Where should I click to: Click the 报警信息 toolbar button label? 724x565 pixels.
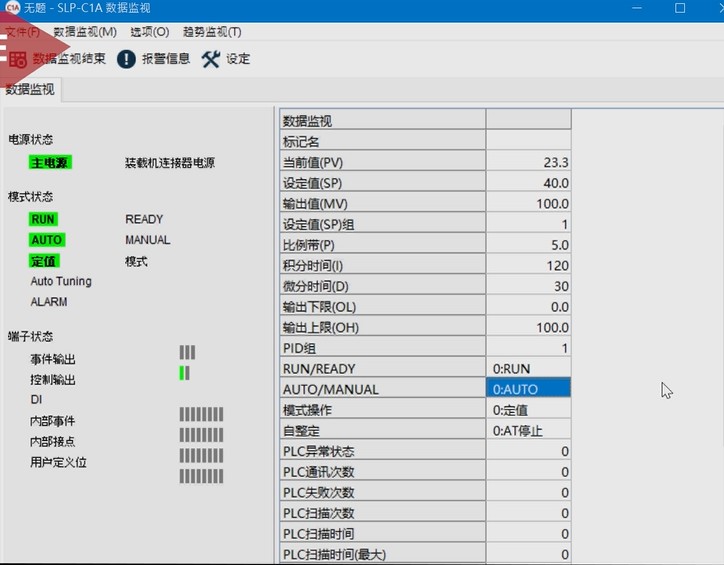(x=166, y=59)
